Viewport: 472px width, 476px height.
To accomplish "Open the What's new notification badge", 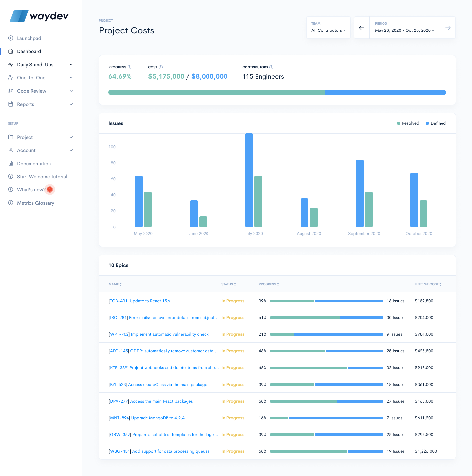I will click(50, 189).
